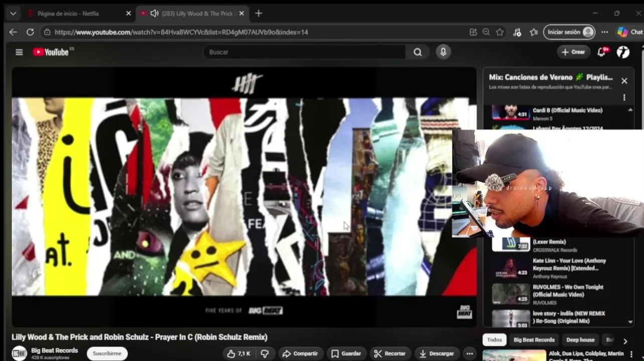Click the Prayer In C video title
This screenshot has height=361, width=644.
tap(139, 337)
